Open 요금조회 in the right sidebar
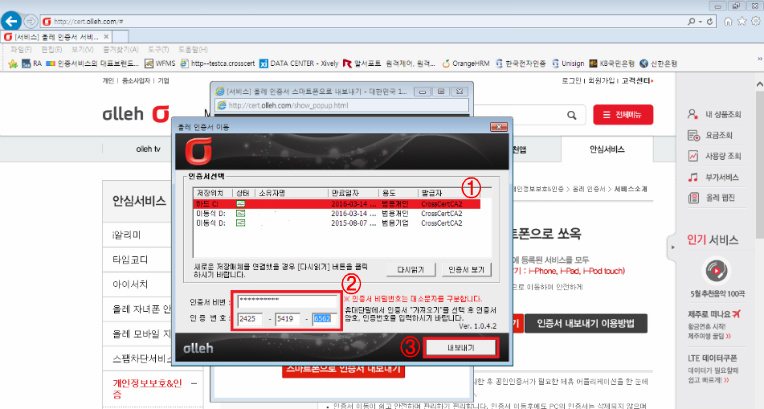The width and height of the screenshot is (764, 409). [x=710, y=136]
